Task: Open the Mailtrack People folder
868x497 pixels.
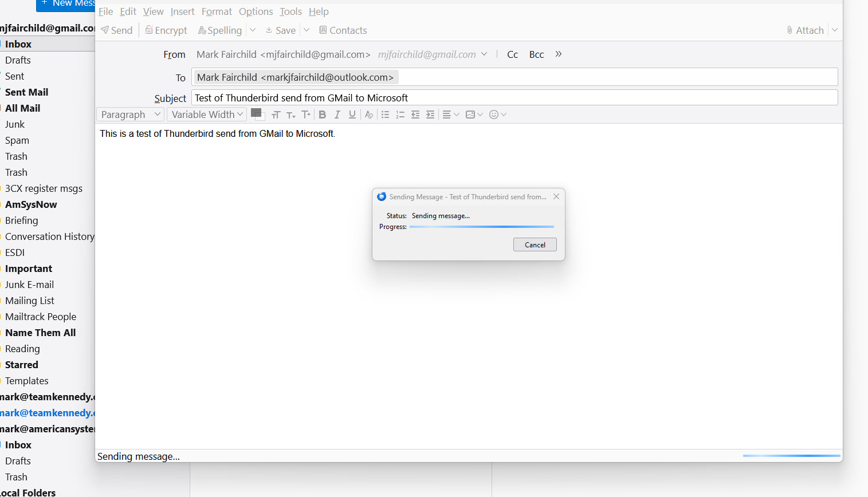Action: click(x=41, y=317)
